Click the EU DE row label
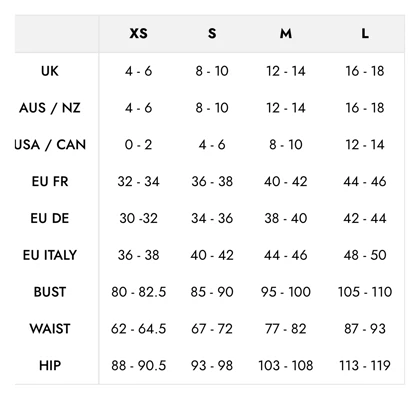420x420 pixels. (50, 218)
